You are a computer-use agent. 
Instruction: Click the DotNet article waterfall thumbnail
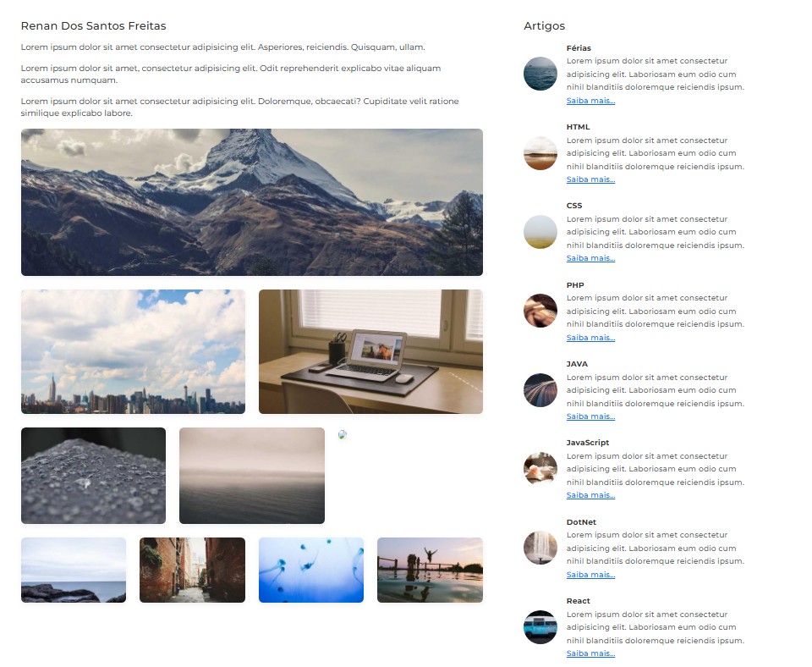coord(540,548)
